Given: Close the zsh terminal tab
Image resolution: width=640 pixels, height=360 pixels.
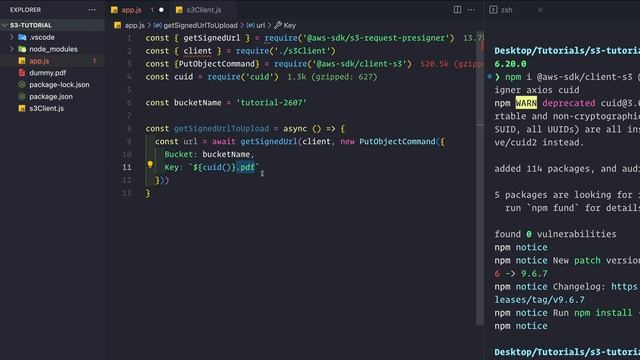Looking at the screenshot, I should 540,10.
